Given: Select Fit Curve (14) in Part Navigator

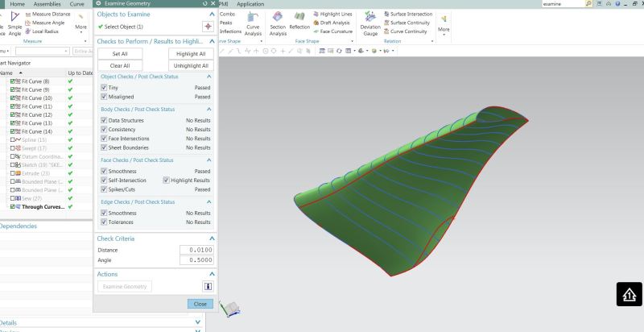Looking at the screenshot, I should point(37,131).
